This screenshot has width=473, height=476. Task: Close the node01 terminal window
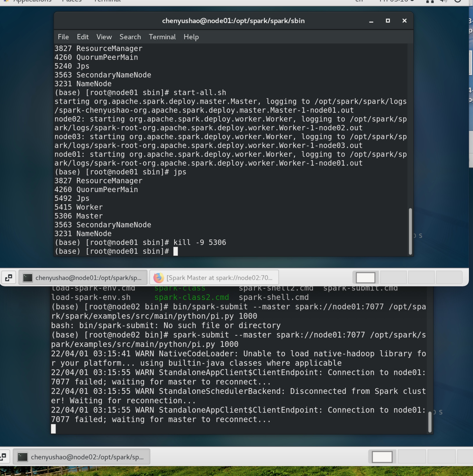(x=404, y=21)
